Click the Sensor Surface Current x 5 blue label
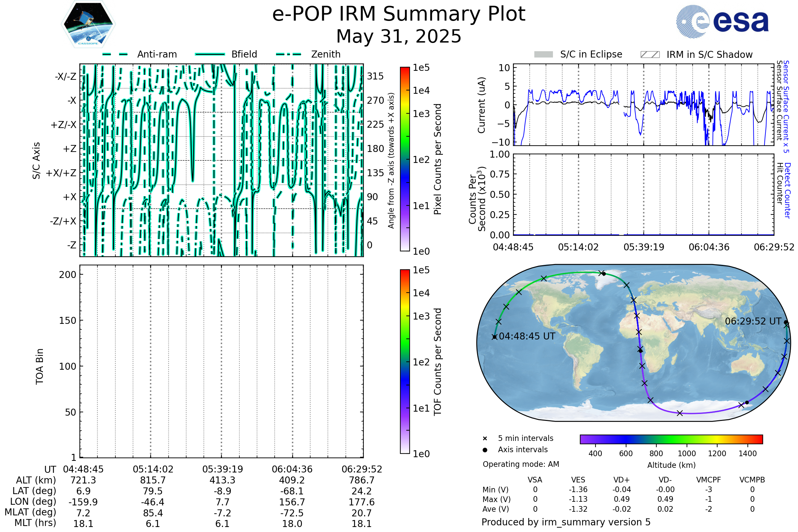Screen dimensions: 798x532 pos(786,107)
